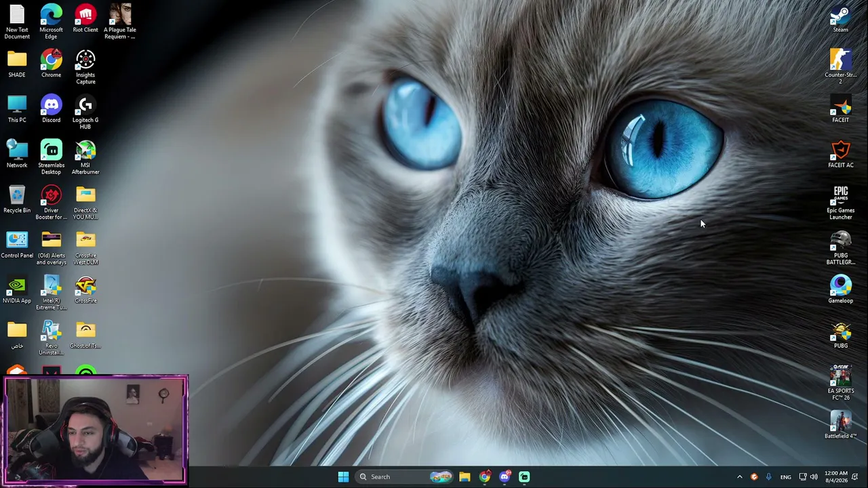Click the taskbar Search box
The image size is (868, 488).
tap(404, 476)
